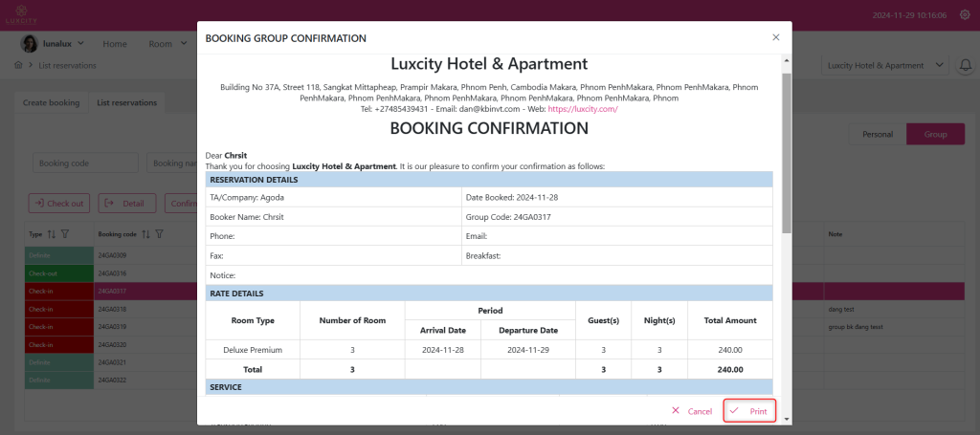
Task: Close the Booking Group Confirmation dialog
Action: pyautogui.click(x=775, y=38)
